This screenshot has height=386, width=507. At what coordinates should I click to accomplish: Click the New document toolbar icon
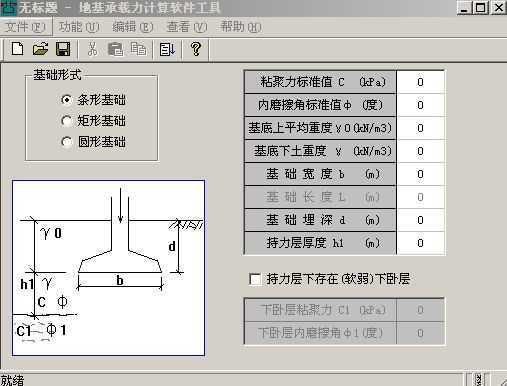[x=17, y=49]
